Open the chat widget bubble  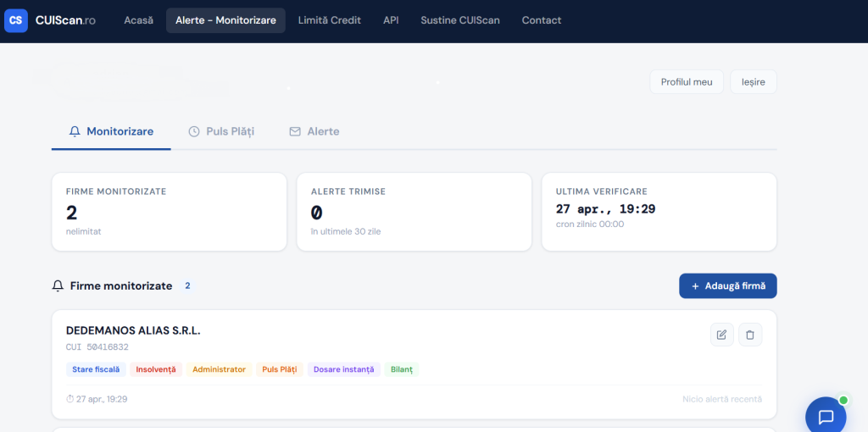click(x=826, y=417)
